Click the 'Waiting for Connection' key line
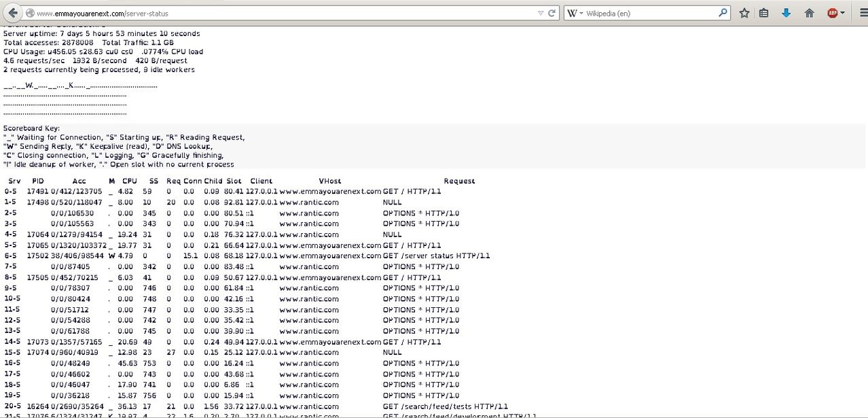The image size is (868, 418). 124,137
